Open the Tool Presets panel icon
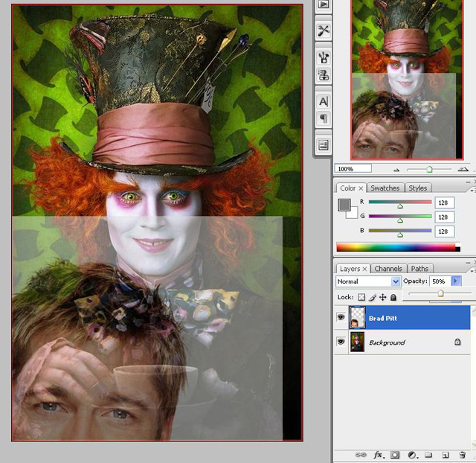This screenshot has height=463, width=476. [324, 31]
